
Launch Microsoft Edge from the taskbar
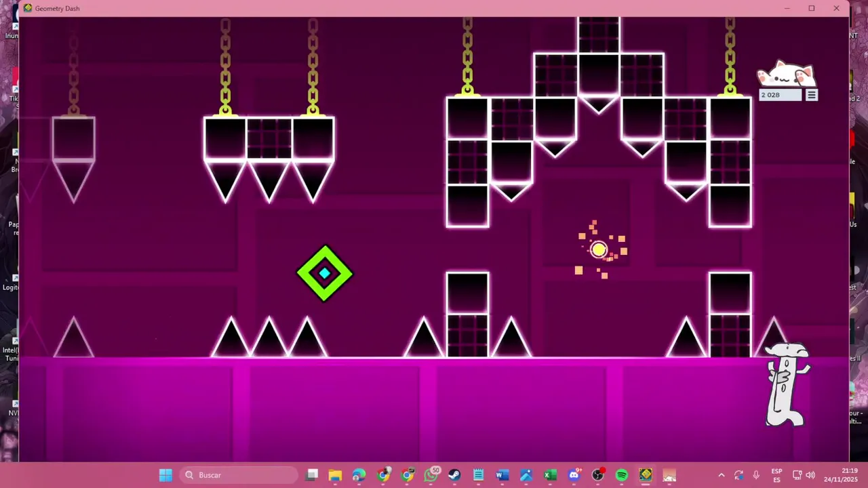[x=359, y=475]
